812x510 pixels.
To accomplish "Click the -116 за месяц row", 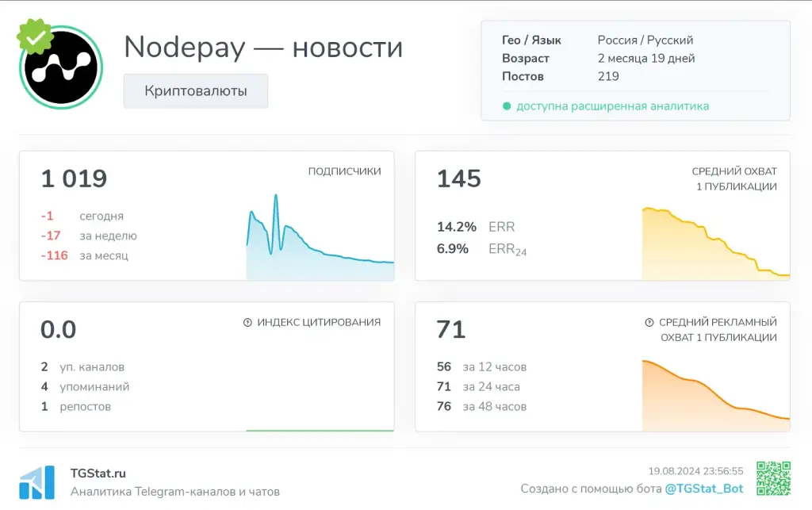I will pos(84,255).
